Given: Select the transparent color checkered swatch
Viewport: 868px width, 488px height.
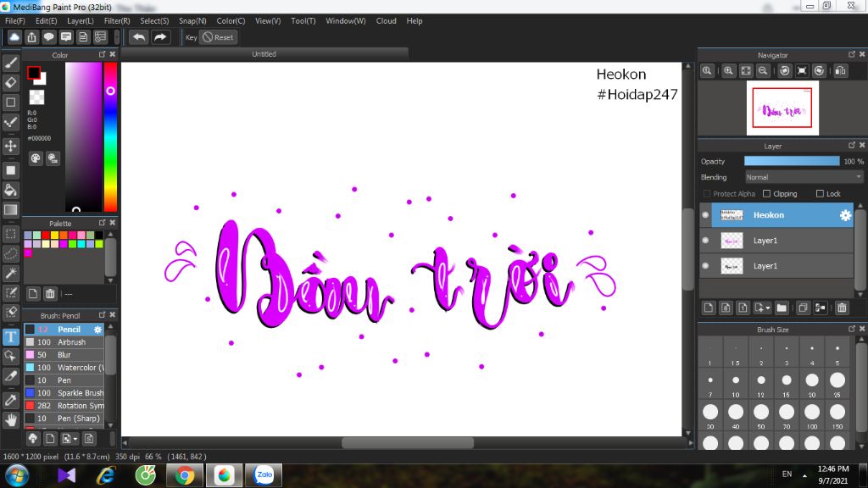Looking at the screenshot, I should click(36, 97).
